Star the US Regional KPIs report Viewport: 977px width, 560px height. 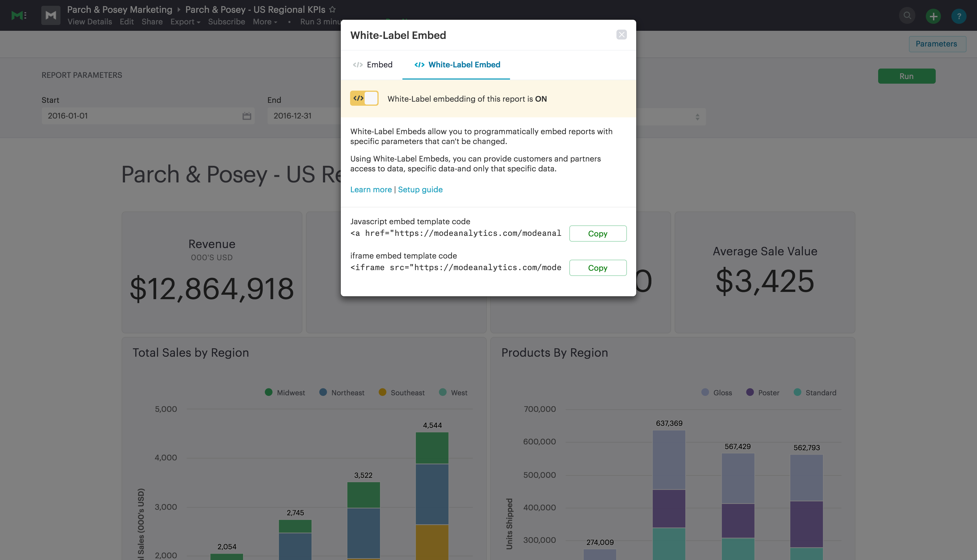[x=333, y=9]
